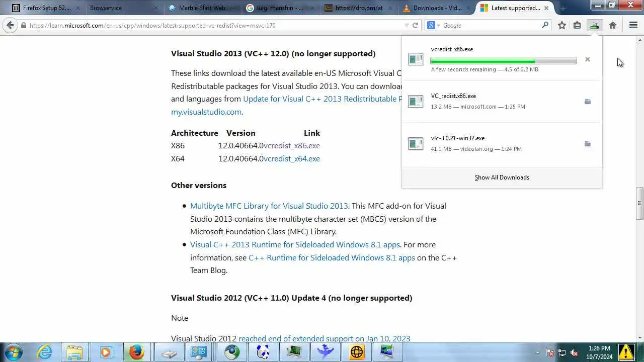Click the vcredist_x86.exe file icon in downloads

[x=416, y=59]
